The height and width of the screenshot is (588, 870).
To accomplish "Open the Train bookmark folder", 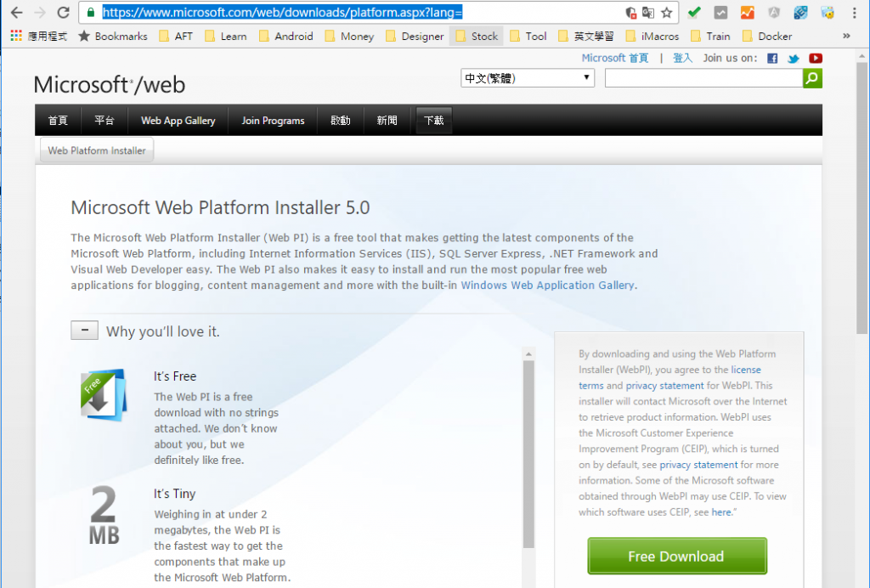I will click(711, 36).
